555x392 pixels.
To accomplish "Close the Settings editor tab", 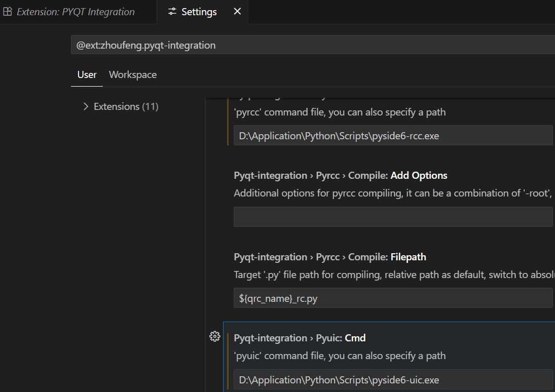I will pyautogui.click(x=237, y=12).
